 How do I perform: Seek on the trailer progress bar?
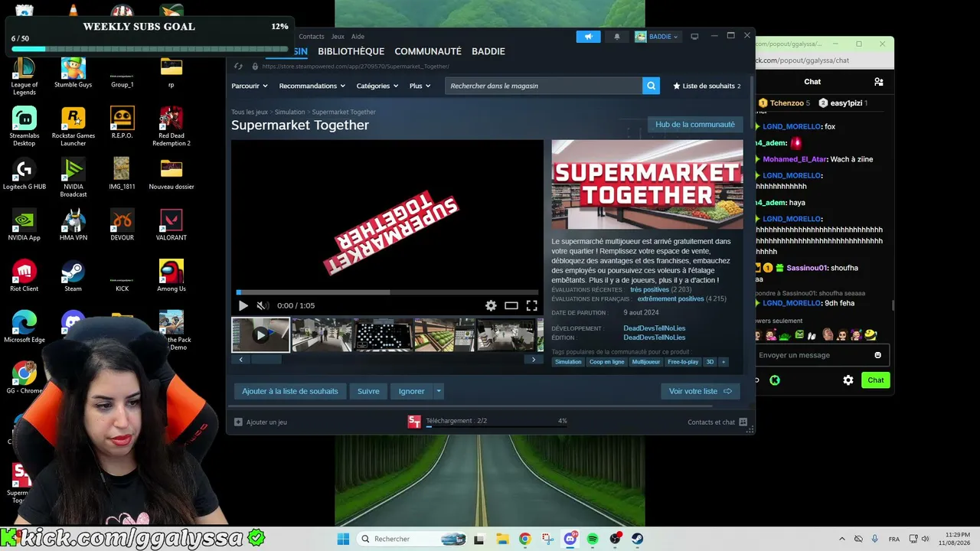pos(387,292)
